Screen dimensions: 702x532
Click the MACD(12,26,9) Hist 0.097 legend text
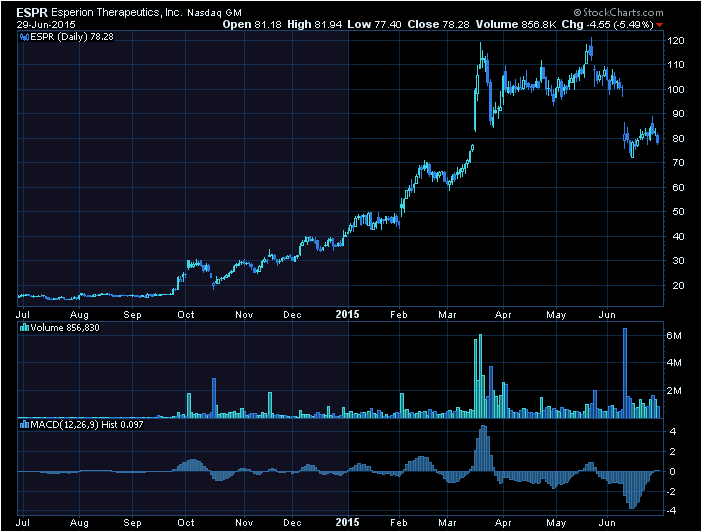87,425
